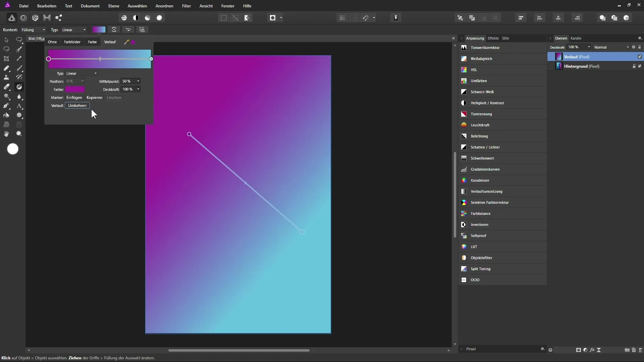
Task: Toggle visibility checkbox of Hintergrund layer
Action: 640,66
